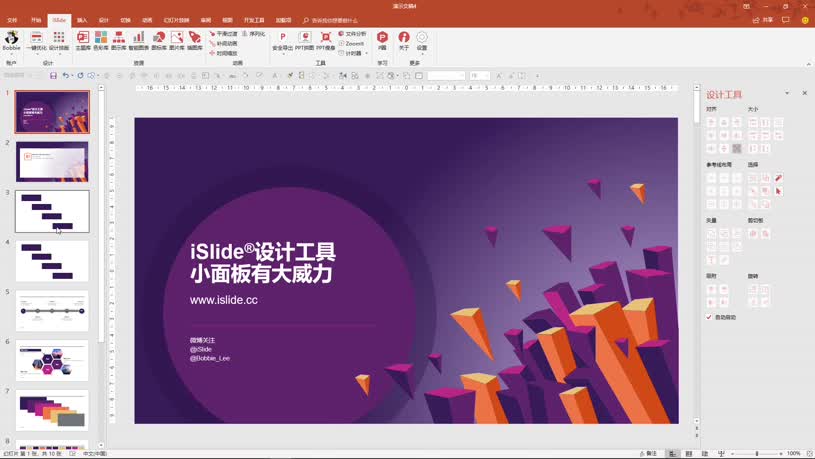Click the feedback smiley face icon

click(x=805, y=20)
